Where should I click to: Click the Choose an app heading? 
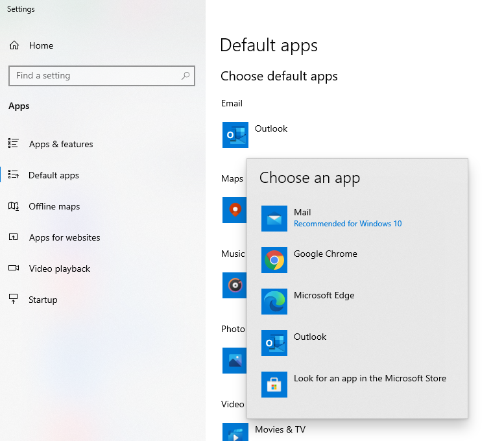coord(309,178)
